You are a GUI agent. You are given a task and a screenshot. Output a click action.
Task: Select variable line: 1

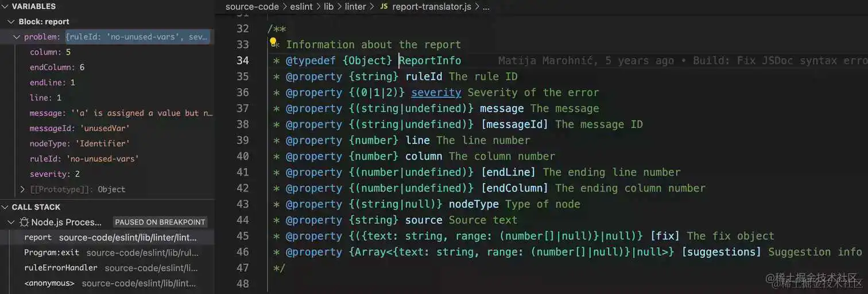107,98
